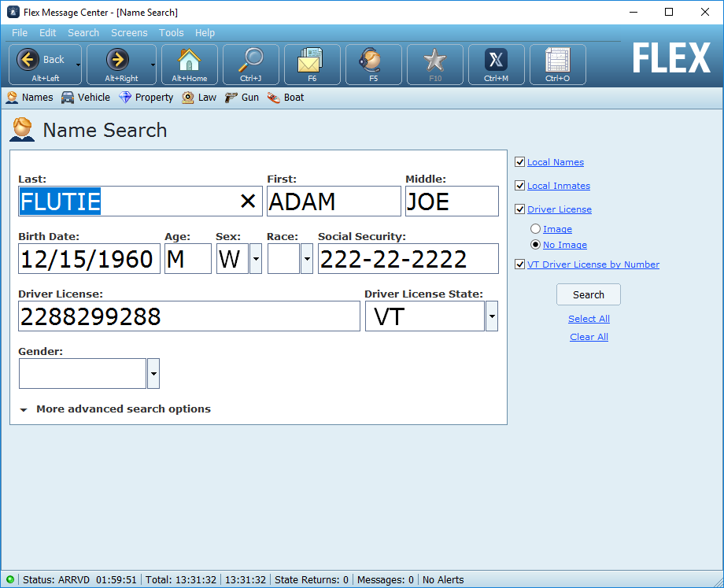Image resolution: width=724 pixels, height=588 pixels.
Task: Click the Back arrow toolbar icon
Action: pyautogui.click(x=28, y=60)
